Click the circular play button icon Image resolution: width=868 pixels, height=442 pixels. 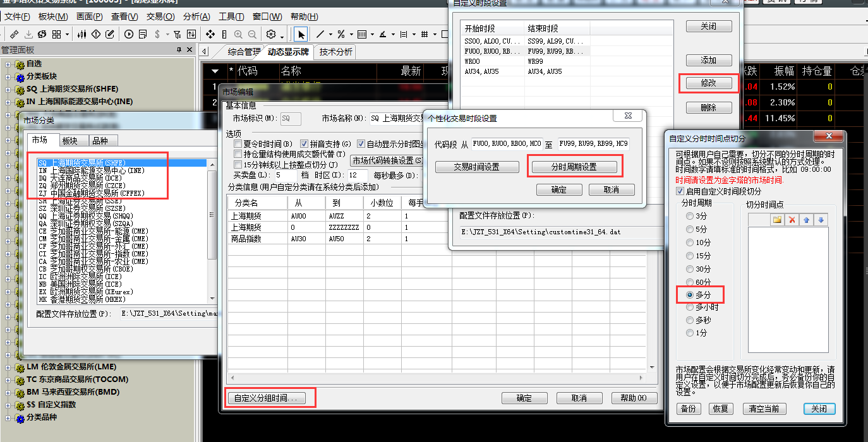click(129, 34)
